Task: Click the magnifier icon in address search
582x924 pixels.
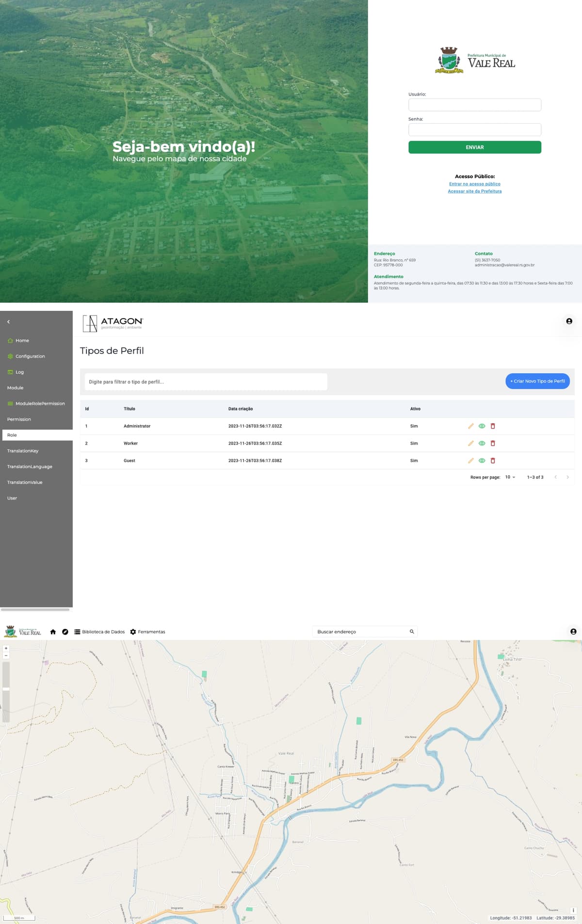Action: click(x=412, y=632)
